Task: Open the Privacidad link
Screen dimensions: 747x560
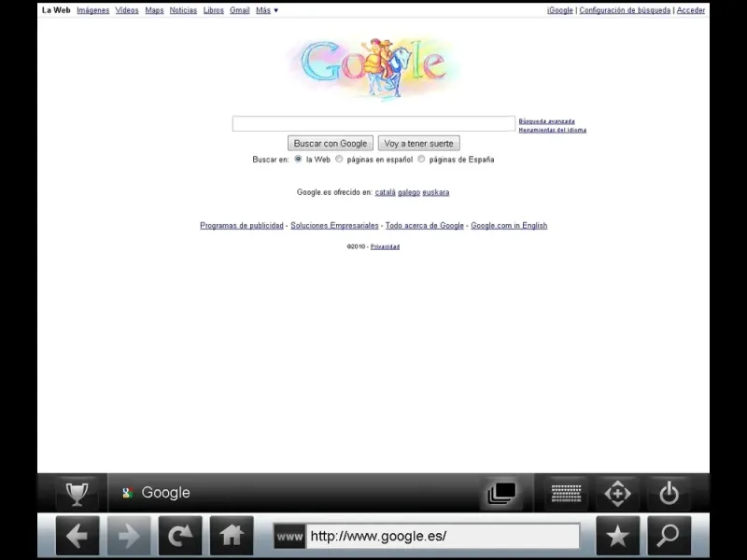Action: (385, 246)
